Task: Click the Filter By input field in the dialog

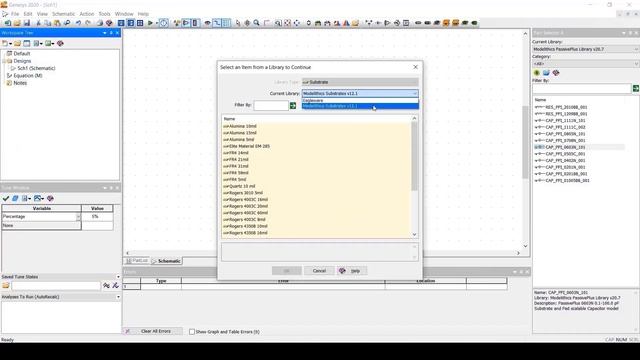Action: point(271,105)
